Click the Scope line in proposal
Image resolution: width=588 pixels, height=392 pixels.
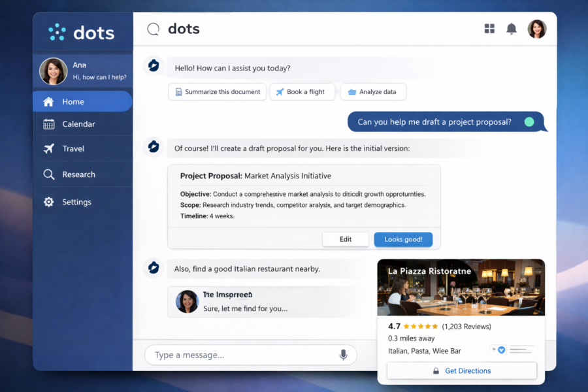[x=293, y=205]
